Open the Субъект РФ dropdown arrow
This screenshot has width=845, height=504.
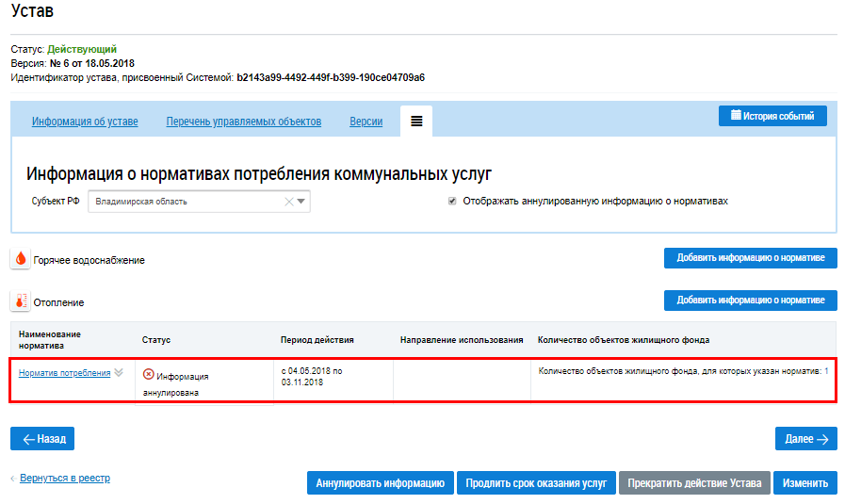(x=301, y=201)
